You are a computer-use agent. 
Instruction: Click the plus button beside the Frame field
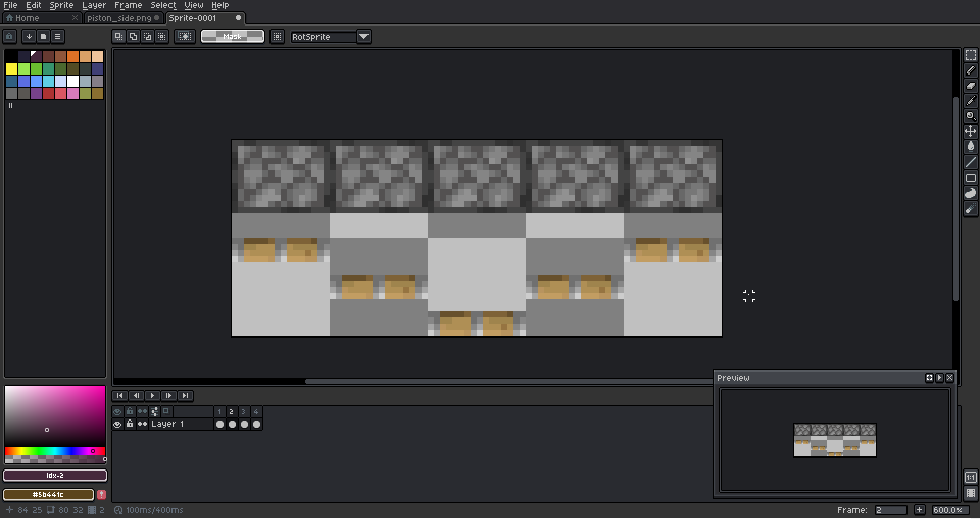pos(919,510)
